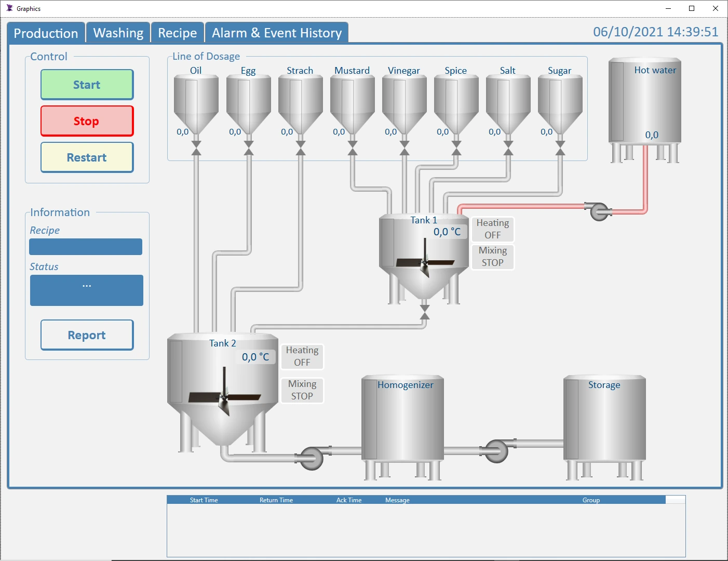Toggle Tank 2 Mixing STOP indicator
Screen dimensions: 728x561
click(x=302, y=390)
